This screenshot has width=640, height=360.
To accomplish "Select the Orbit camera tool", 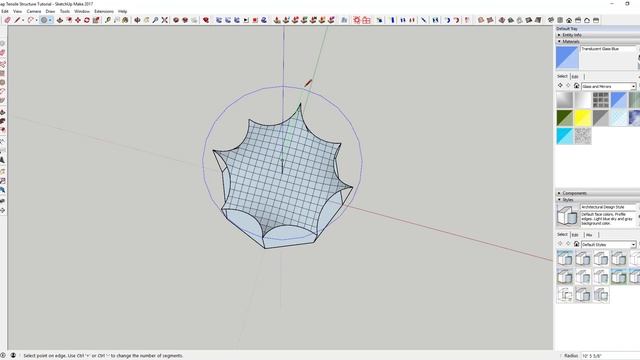I will click(137, 20).
